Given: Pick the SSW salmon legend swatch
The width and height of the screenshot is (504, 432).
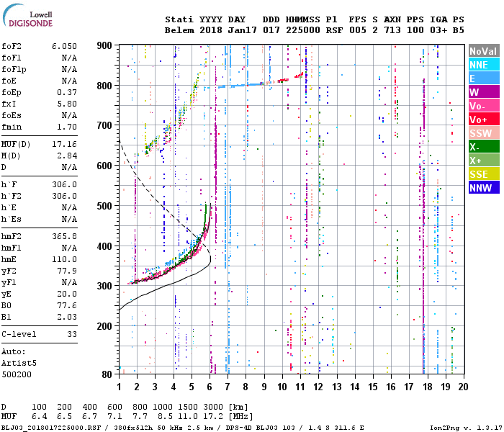Looking at the screenshot, I should click(484, 133).
